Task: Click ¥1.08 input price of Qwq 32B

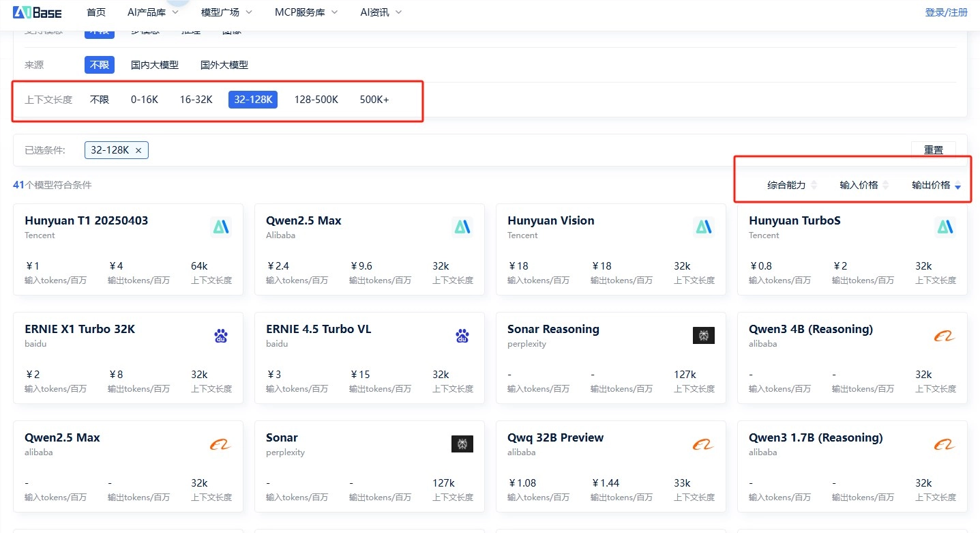Action: click(x=522, y=483)
